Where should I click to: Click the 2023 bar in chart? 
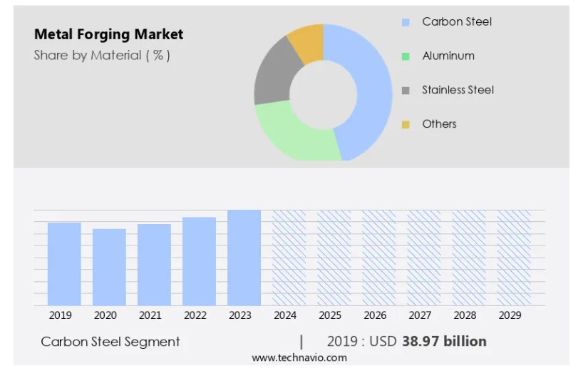[x=244, y=258]
